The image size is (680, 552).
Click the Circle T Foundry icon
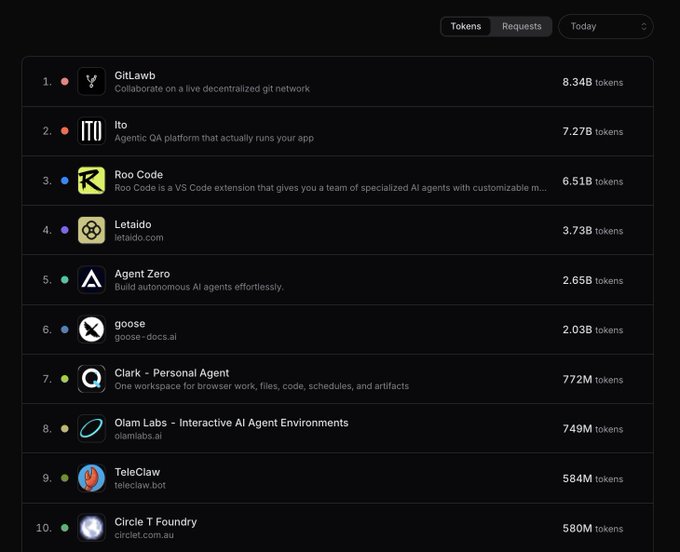pos(91,528)
